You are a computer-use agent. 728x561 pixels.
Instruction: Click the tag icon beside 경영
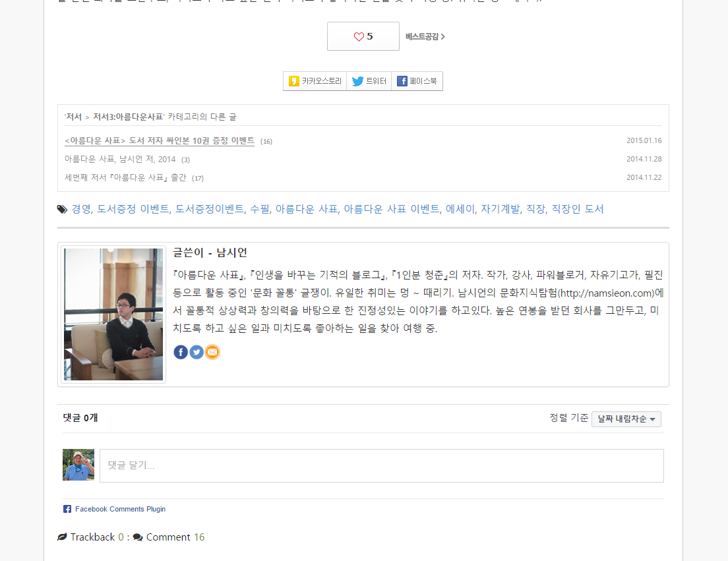(62, 209)
